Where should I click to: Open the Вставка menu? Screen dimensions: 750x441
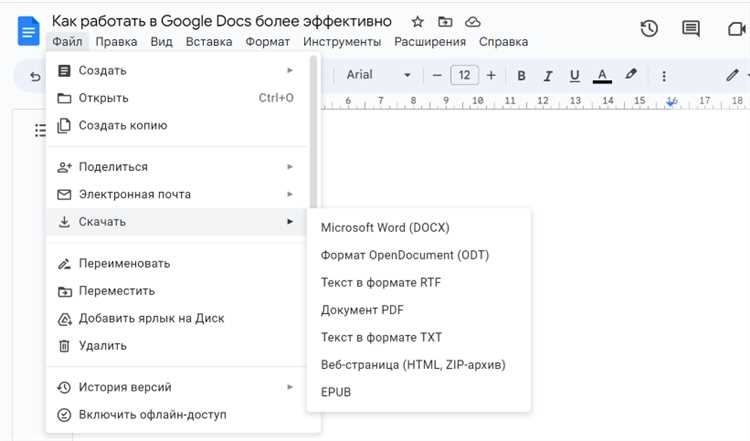tap(209, 42)
